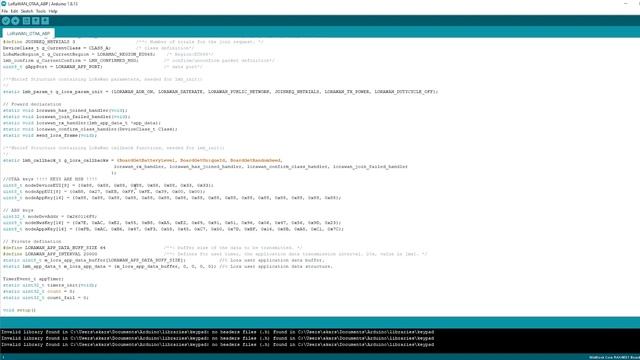Click 'lorawan_has_joined_handler(void)' declaration line
Viewport: 640px width, 360px height.
click(65, 111)
